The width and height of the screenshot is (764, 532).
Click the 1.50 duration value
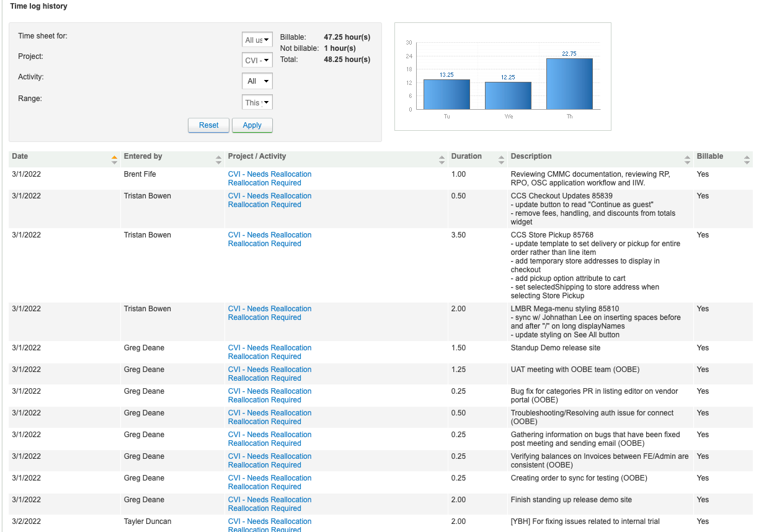459,348
